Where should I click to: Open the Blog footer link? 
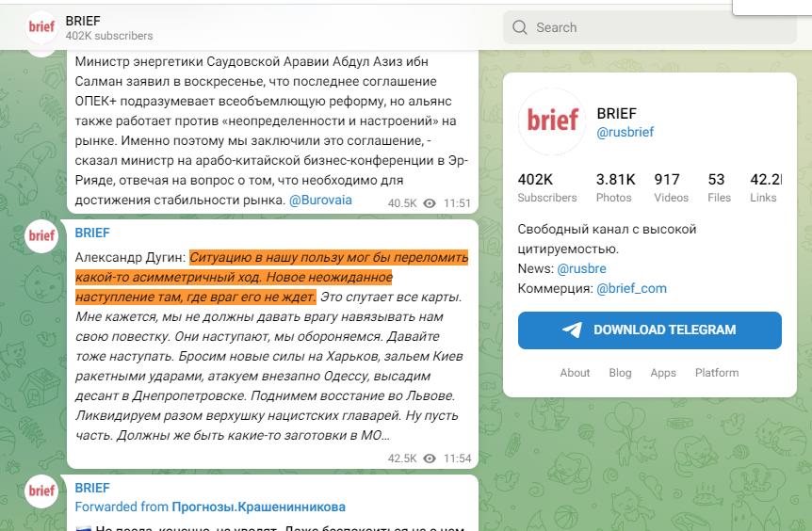point(620,373)
